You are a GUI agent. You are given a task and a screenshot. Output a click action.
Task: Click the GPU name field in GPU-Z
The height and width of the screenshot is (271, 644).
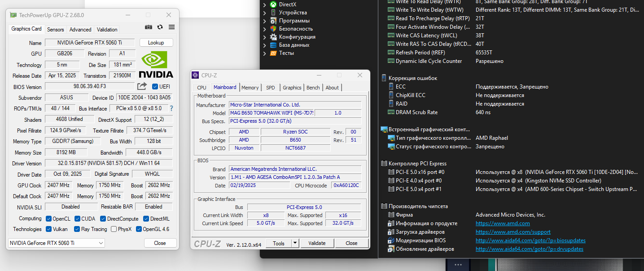click(90, 43)
